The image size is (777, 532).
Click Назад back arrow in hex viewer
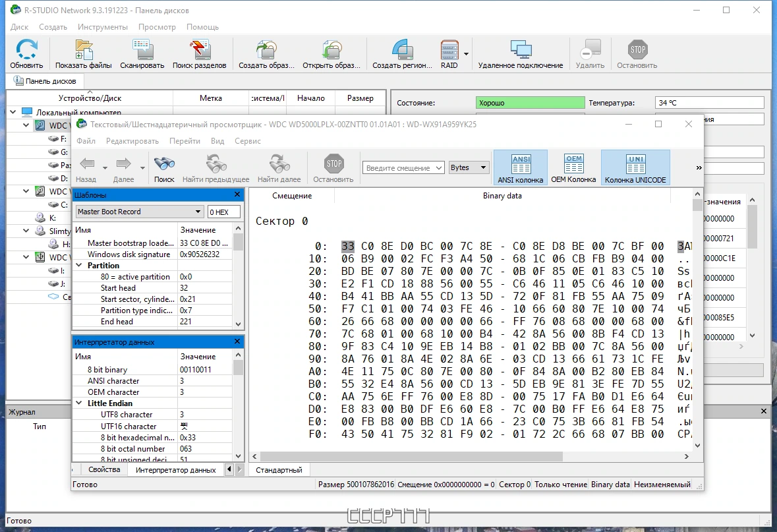(x=87, y=163)
